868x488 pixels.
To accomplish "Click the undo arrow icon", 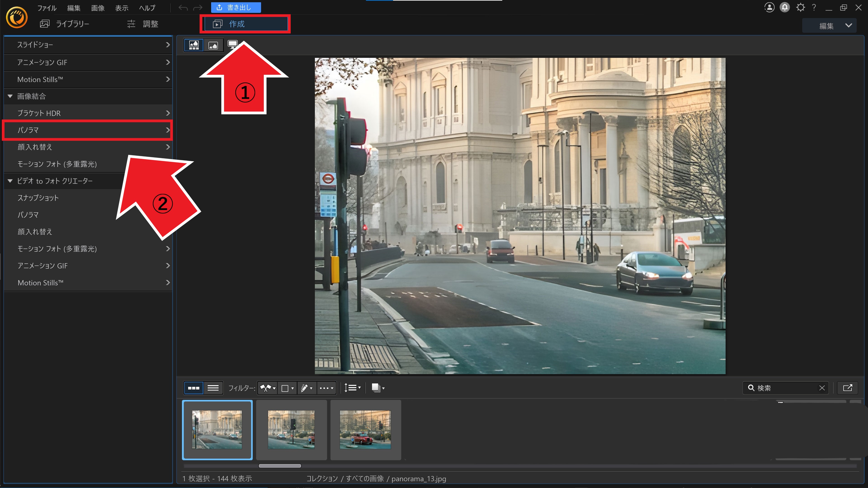I will pyautogui.click(x=183, y=8).
